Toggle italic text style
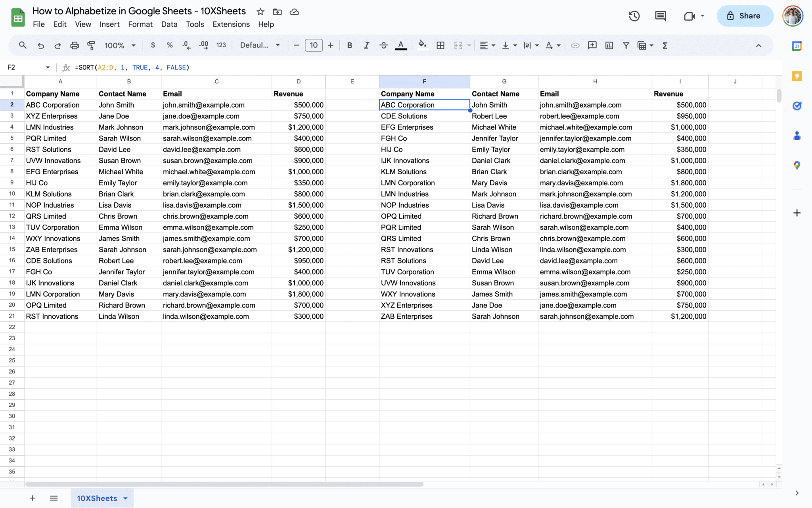812x508 pixels. 366,45
